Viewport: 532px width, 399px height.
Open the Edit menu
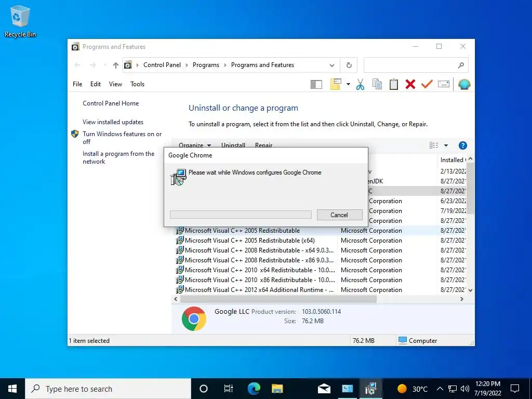click(96, 84)
